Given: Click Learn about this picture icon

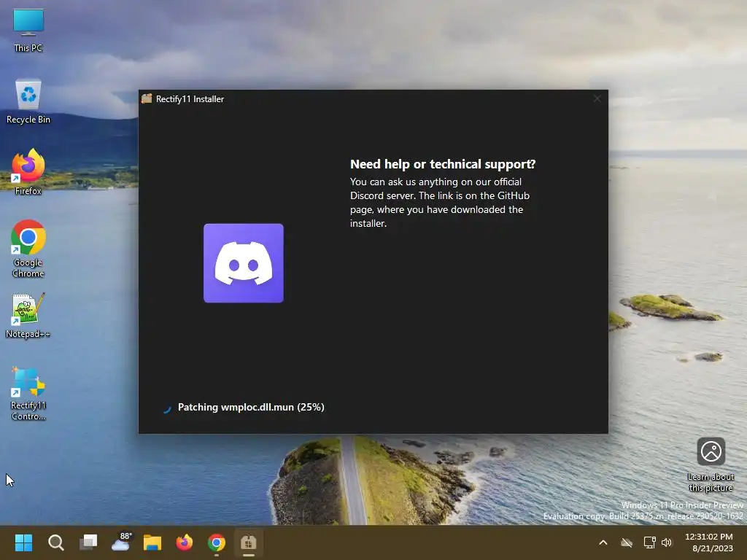Looking at the screenshot, I should pos(711,451).
